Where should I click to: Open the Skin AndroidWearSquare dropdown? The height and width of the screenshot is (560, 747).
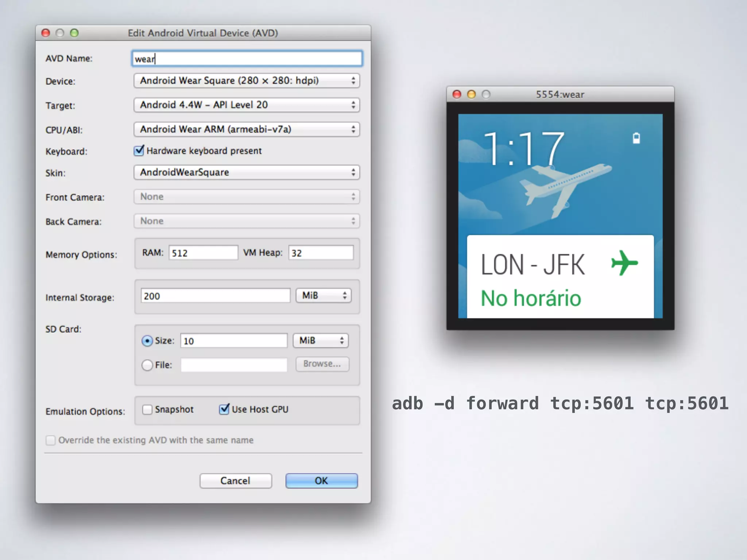coord(247,172)
